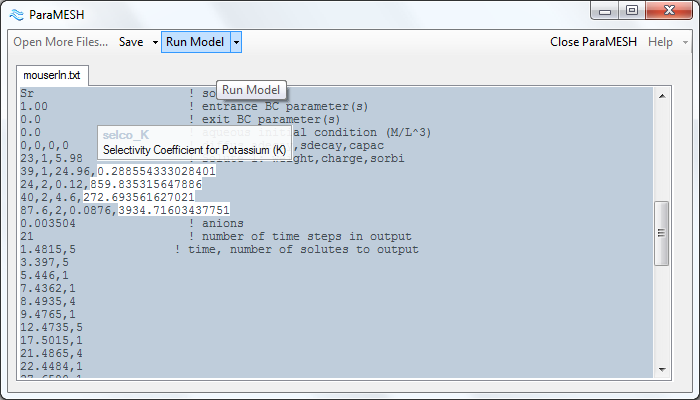Image resolution: width=700 pixels, height=400 pixels.
Task: Open the Run Model dropdown arrow
Action: 236,42
